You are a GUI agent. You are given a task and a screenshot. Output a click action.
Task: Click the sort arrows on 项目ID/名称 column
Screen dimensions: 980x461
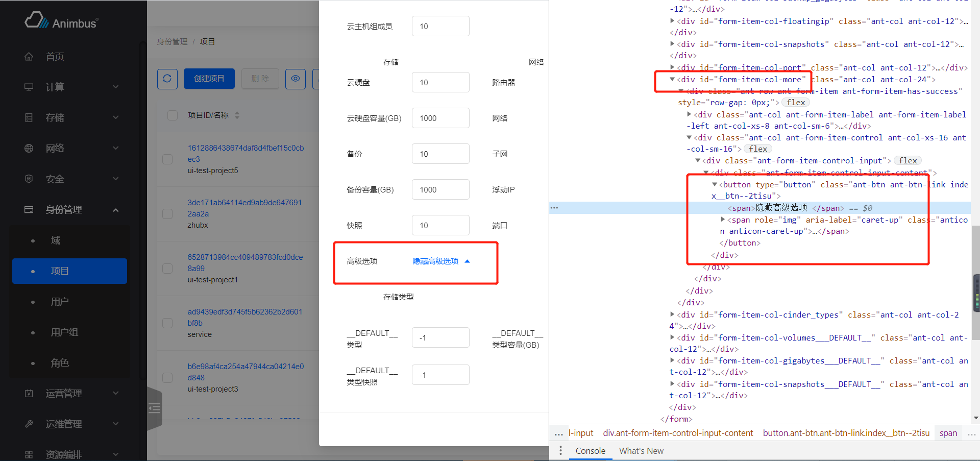237,115
